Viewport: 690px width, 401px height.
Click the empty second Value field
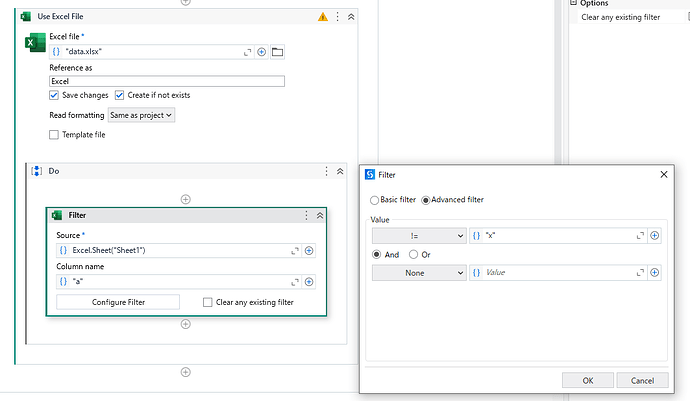coord(558,273)
